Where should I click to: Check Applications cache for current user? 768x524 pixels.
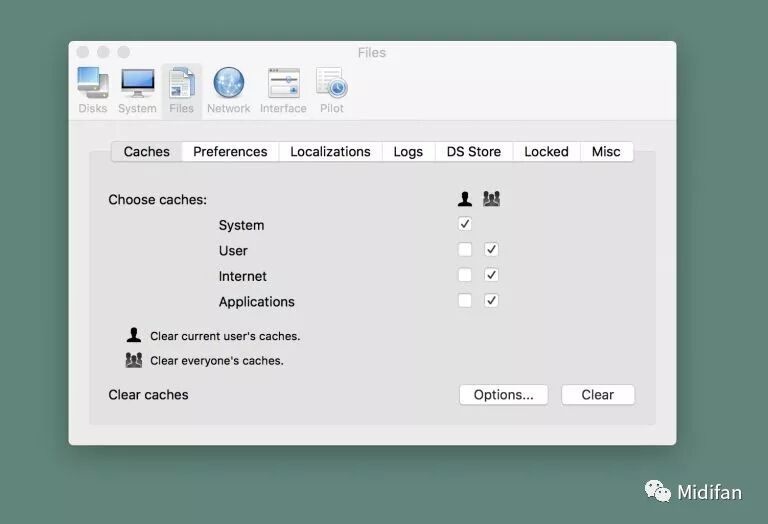[465, 300]
